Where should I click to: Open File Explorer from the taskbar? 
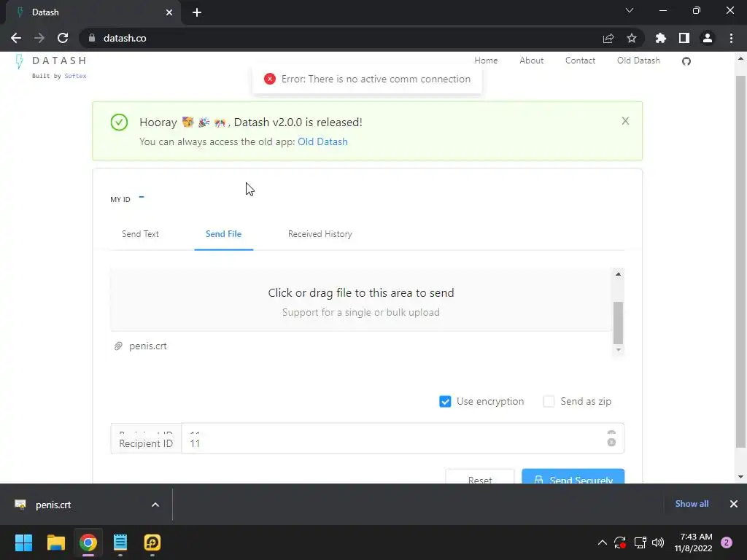(55, 542)
